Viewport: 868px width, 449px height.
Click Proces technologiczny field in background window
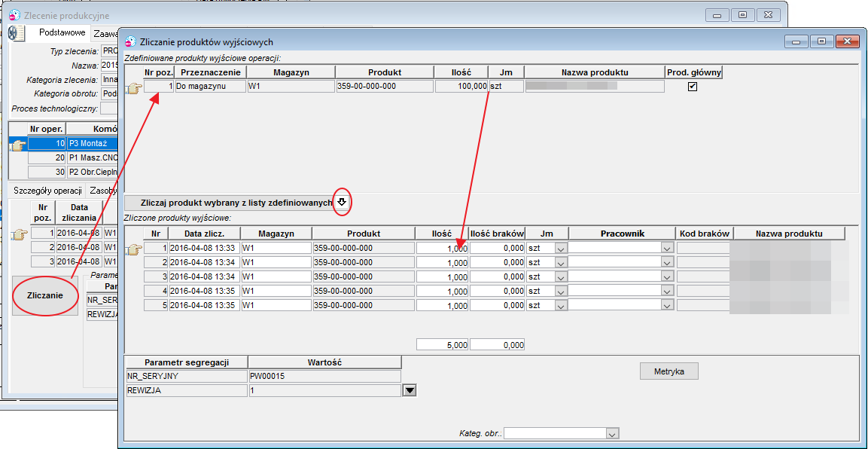pyautogui.click(x=110, y=108)
